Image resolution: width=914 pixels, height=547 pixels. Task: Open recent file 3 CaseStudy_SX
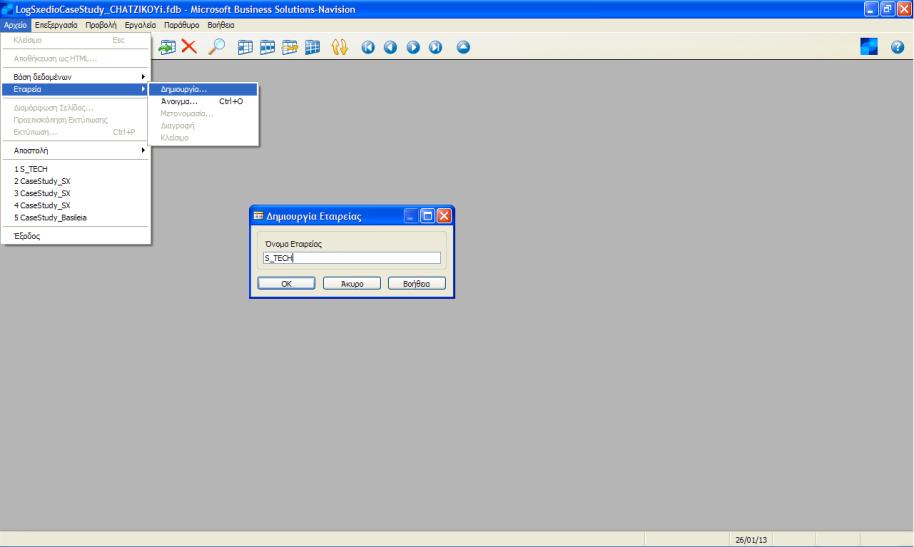76,193
